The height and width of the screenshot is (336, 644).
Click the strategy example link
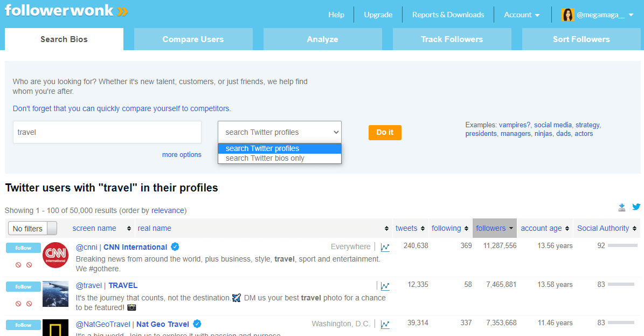[587, 125]
